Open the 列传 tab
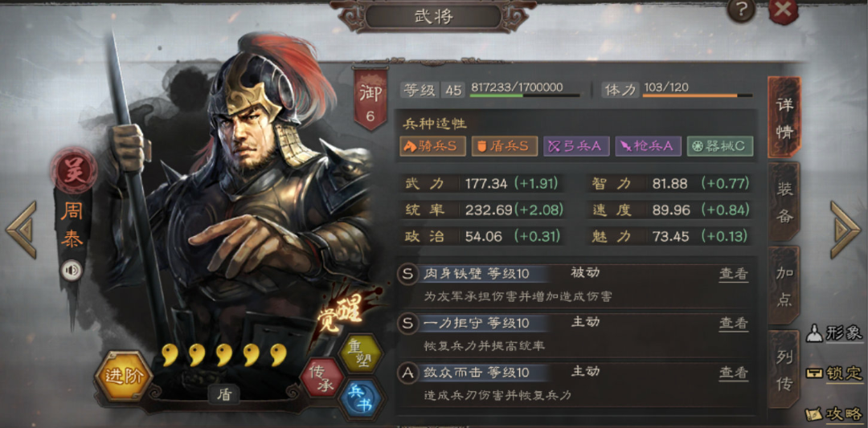The image size is (868, 428). pos(784,369)
